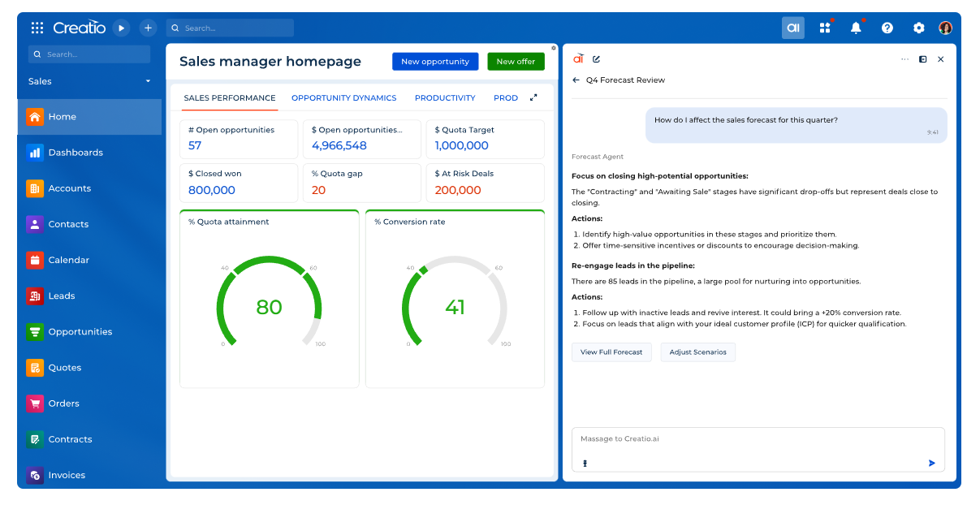Screen dimensions: 980x505
Task: Click the New opportunity button
Action: 435,61
